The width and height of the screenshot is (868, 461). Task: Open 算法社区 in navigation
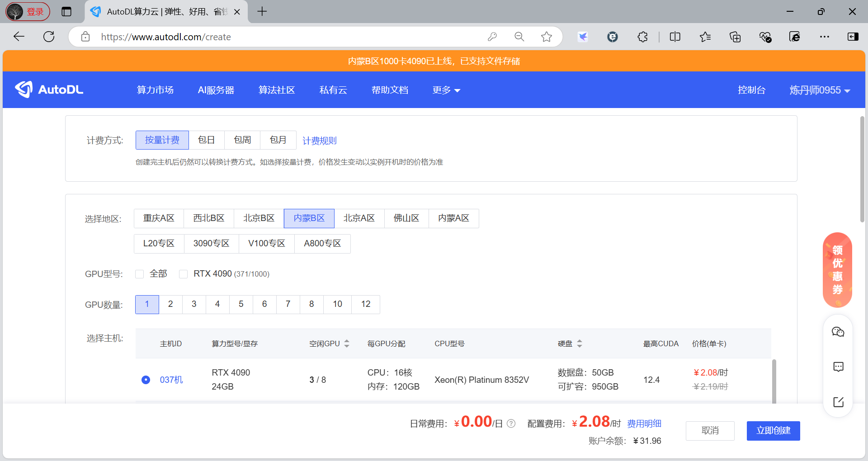tap(277, 90)
